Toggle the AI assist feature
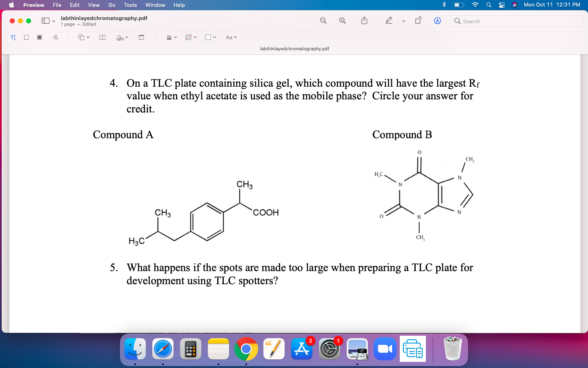 tap(437, 20)
